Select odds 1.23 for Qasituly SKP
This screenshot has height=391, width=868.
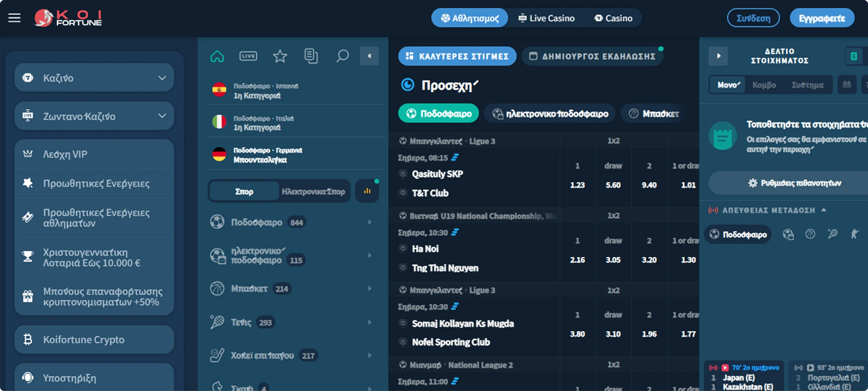click(x=577, y=185)
